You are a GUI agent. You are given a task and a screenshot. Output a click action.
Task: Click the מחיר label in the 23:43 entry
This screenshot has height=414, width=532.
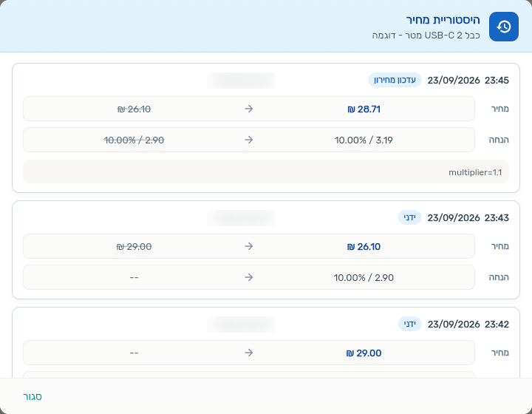500,246
